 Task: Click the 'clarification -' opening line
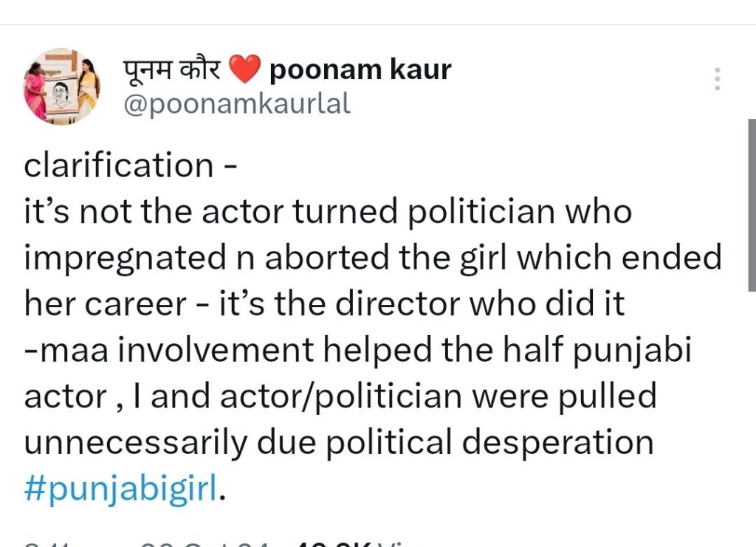pos(131,165)
